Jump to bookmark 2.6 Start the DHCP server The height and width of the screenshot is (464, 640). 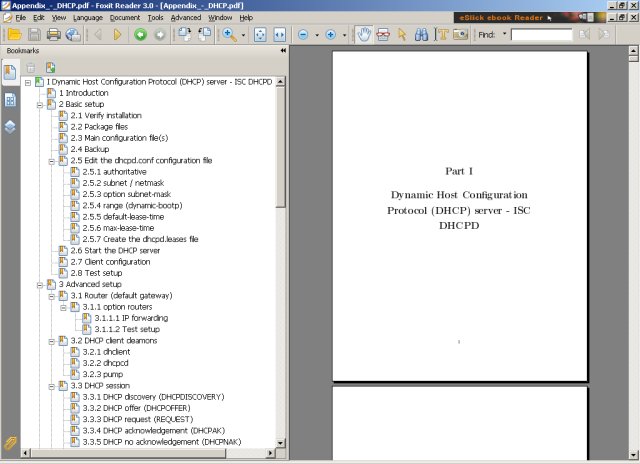tap(115, 251)
